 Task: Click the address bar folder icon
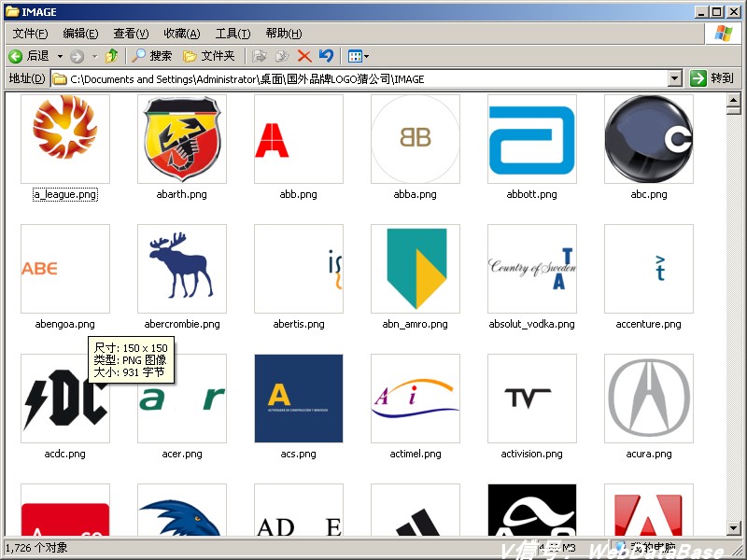(x=60, y=79)
